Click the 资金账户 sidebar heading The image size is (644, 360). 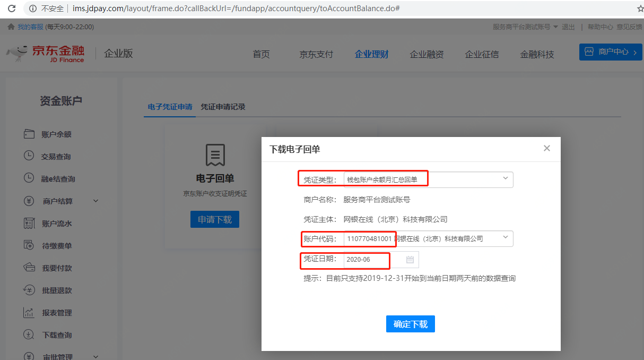coord(61,101)
